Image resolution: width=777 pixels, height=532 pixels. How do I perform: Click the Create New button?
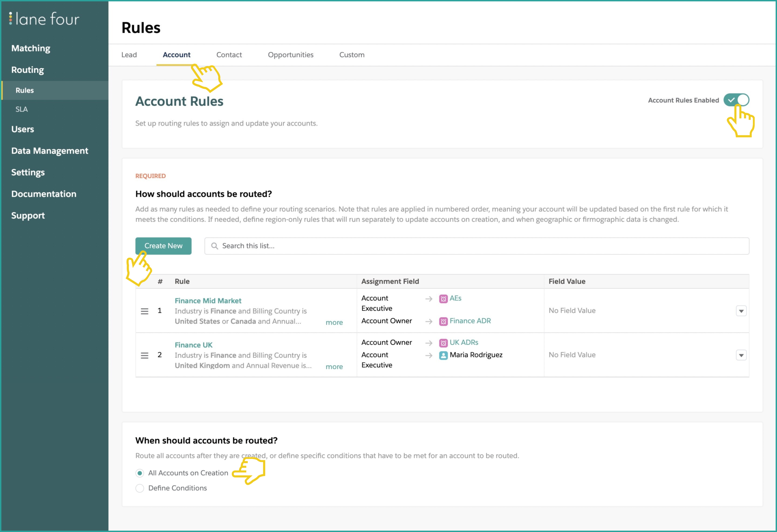pyautogui.click(x=164, y=246)
